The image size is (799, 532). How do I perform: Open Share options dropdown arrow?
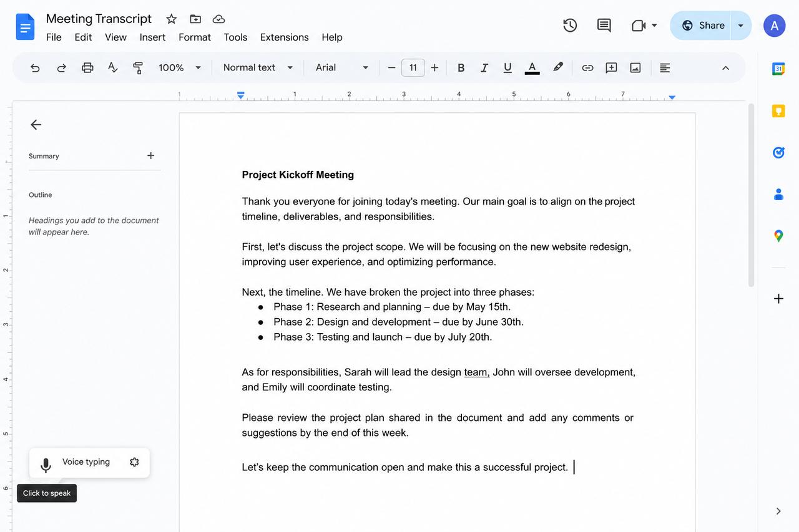741,26
